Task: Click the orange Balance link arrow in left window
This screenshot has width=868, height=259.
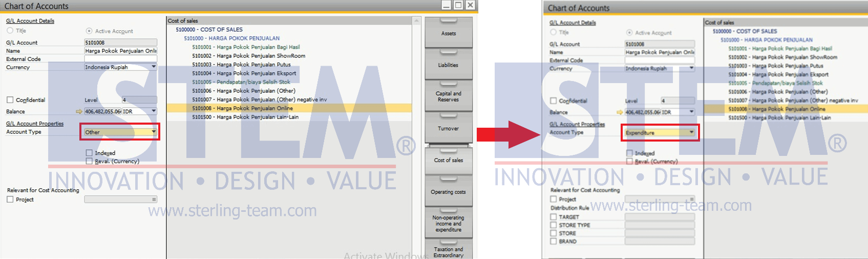Action: pyautogui.click(x=79, y=111)
